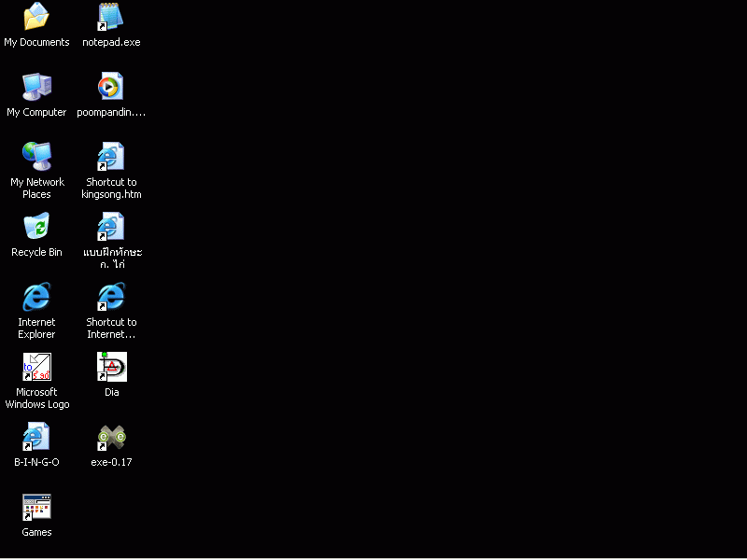Select the exe-0.17 shortcut icon
The width and height of the screenshot is (747, 560).
coord(111,437)
